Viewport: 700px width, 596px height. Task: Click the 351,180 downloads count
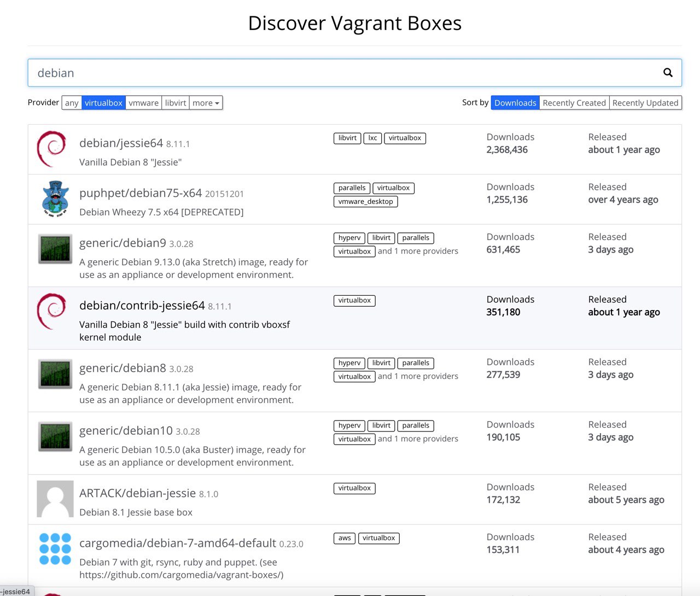click(x=503, y=313)
